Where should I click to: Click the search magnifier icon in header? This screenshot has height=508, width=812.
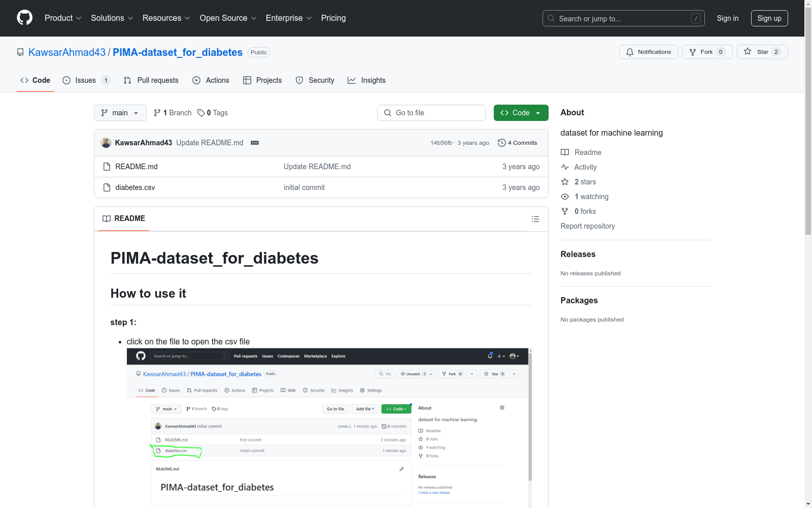[551, 18]
